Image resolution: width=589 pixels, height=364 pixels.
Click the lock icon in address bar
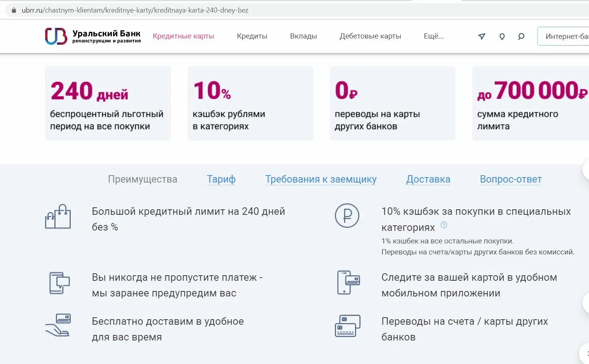click(14, 10)
